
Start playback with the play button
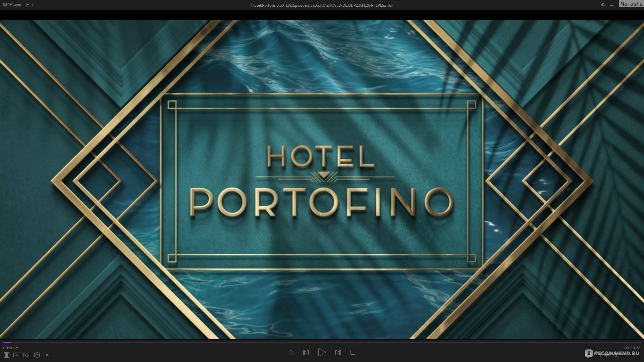322,352
